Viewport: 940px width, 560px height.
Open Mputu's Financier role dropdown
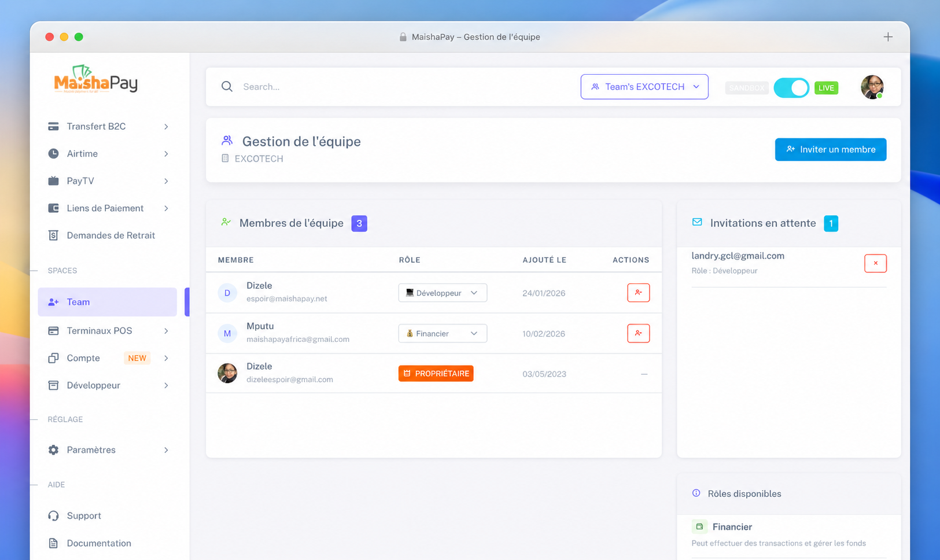pyautogui.click(x=443, y=333)
